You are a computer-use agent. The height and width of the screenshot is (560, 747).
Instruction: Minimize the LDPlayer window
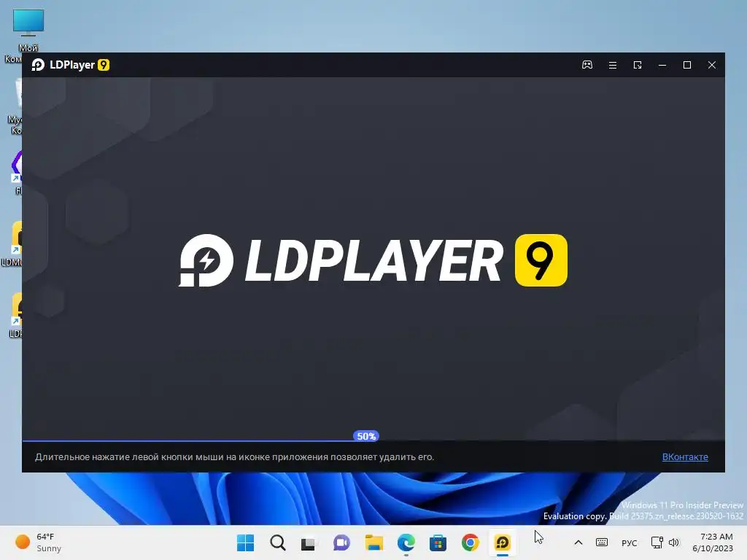click(662, 65)
